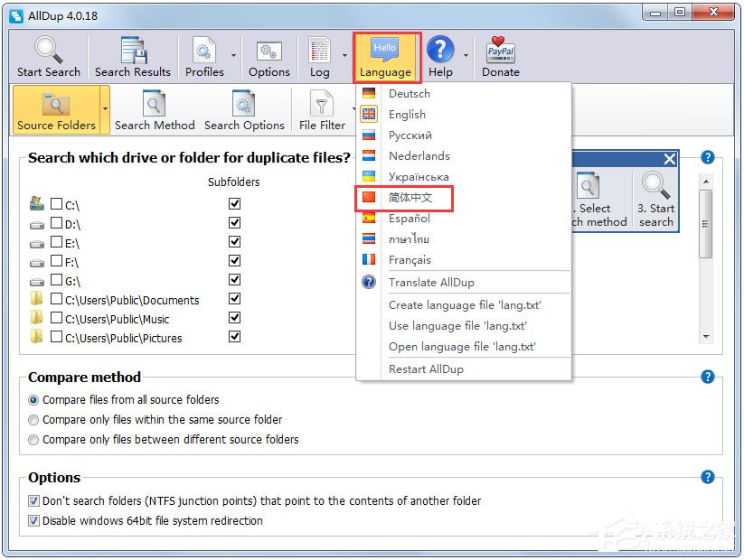
Task: Toggle Disable windows 64bit file system redirection
Action: pos(34,521)
